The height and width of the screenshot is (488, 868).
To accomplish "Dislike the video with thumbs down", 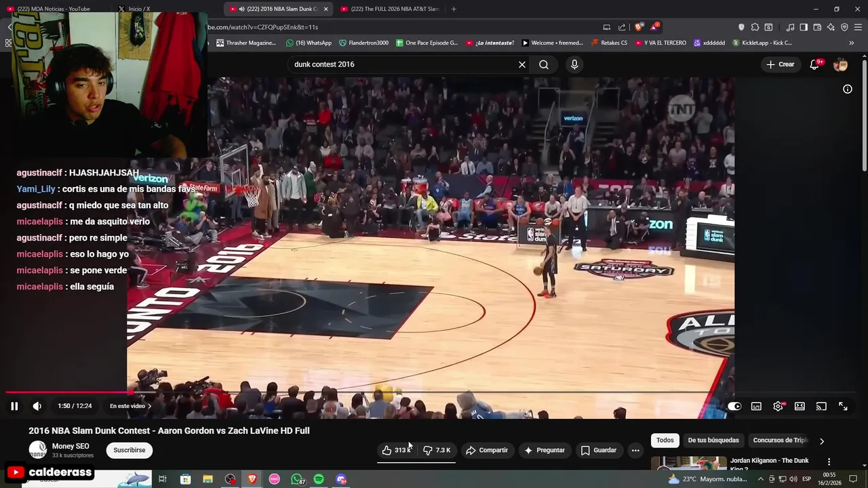I will 437,450.
